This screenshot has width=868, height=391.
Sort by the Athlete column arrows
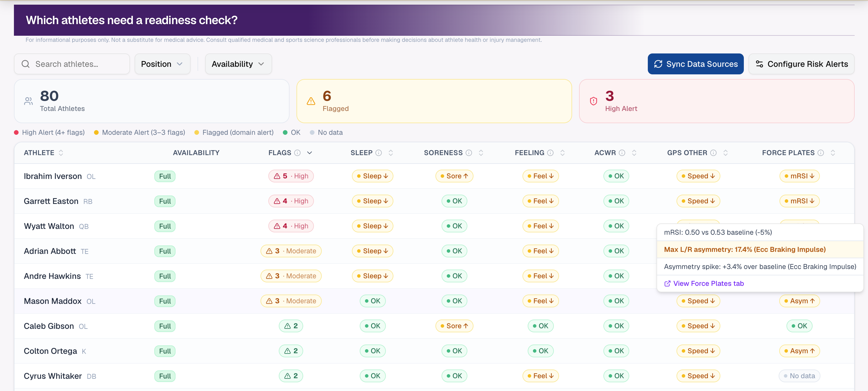(x=61, y=153)
